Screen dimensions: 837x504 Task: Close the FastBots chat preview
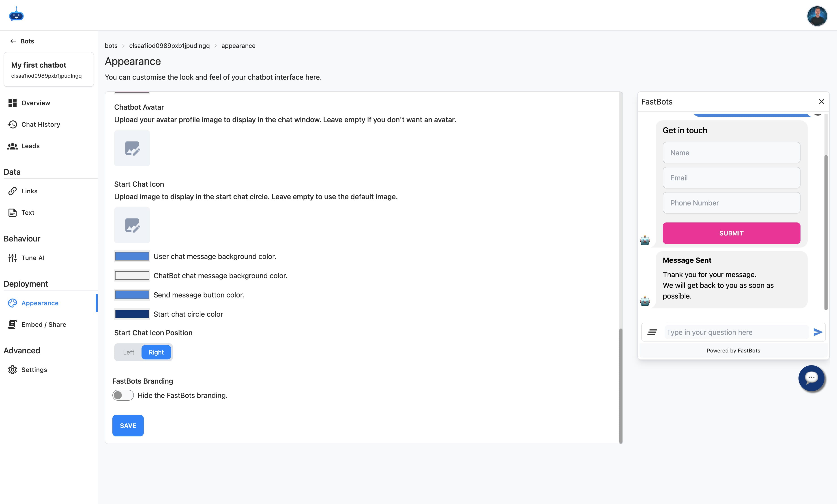822,102
